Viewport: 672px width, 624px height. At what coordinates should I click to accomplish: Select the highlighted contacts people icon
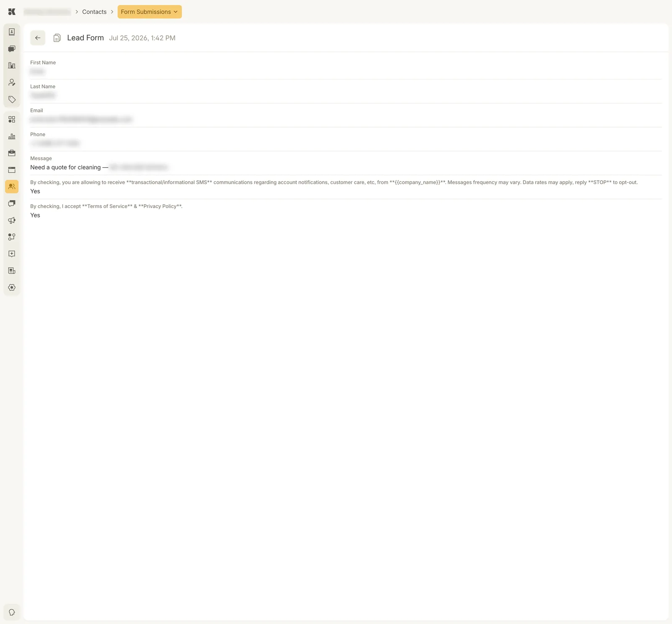click(12, 187)
